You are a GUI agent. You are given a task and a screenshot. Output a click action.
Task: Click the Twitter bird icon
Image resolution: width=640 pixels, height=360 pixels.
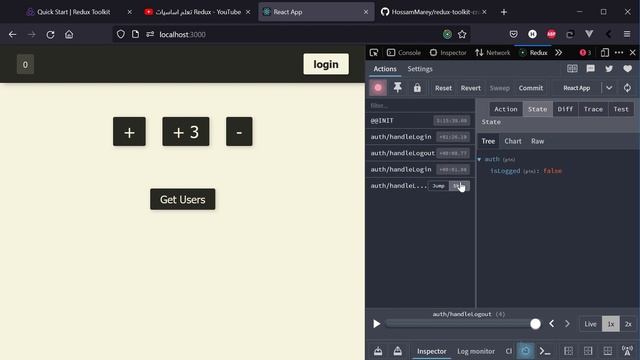(609, 69)
